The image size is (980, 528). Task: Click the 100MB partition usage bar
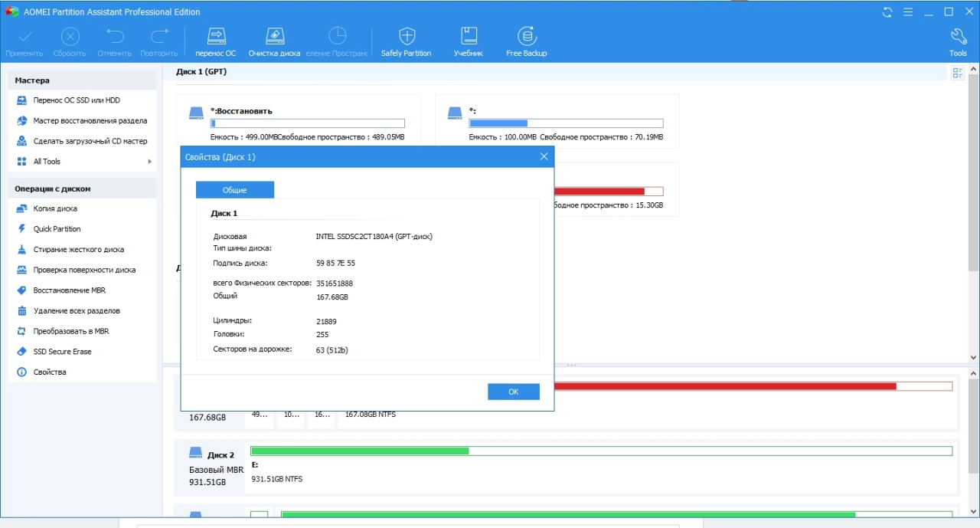pyautogui.click(x=566, y=123)
